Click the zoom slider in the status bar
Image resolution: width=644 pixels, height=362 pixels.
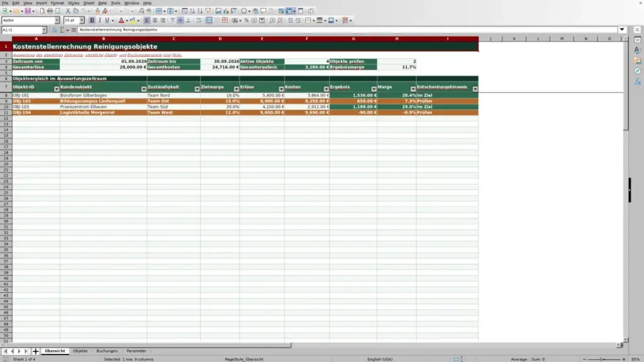[604, 359]
